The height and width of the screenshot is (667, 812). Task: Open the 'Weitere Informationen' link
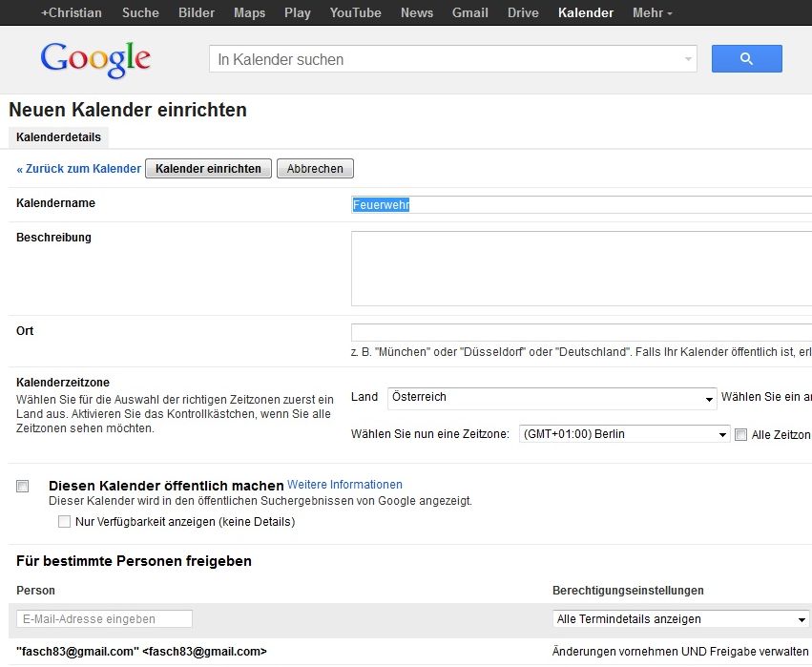point(344,484)
